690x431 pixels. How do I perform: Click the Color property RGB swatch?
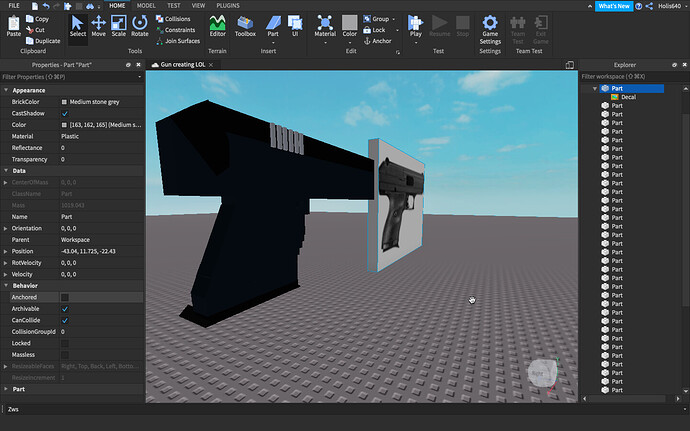point(64,125)
